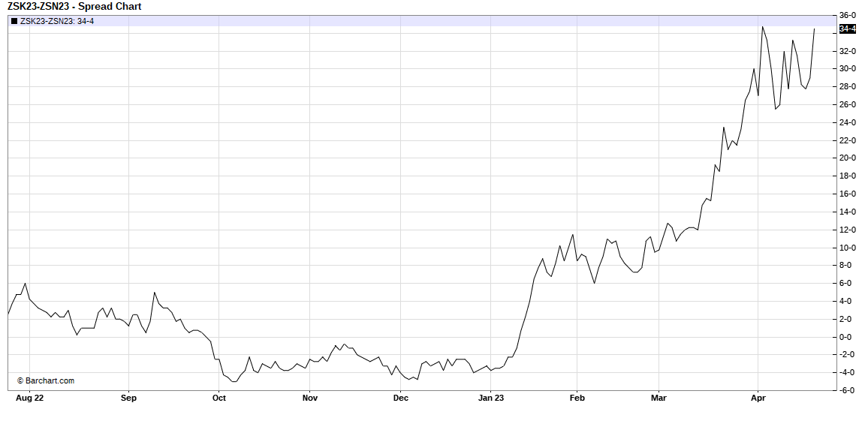Click the 10-0 price axis label
This screenshot has height=421, width=868.
pos(848,248)
